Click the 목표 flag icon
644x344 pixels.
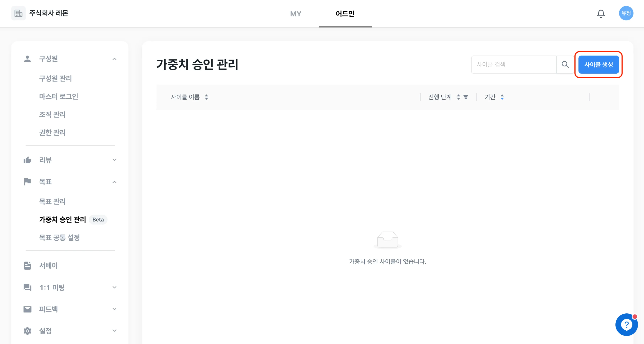28,182
